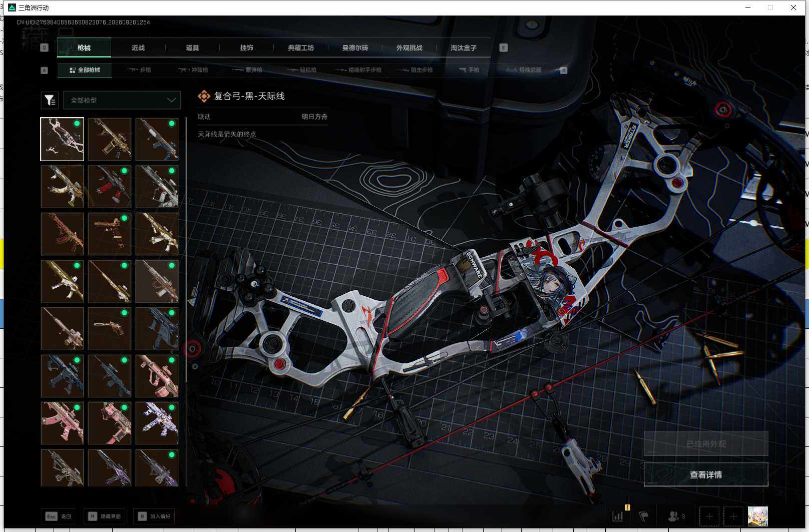Click the 明日方舟 collaboration text
This screenshot has height=532, width=809.
point(315,117)
